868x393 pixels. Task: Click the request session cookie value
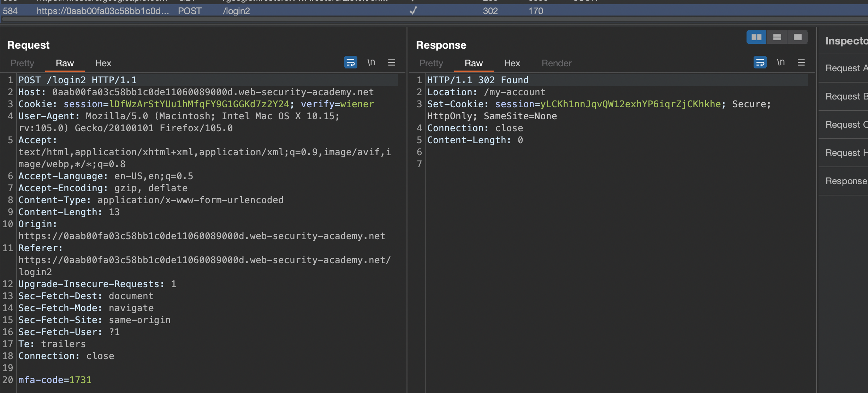point(200,104)
